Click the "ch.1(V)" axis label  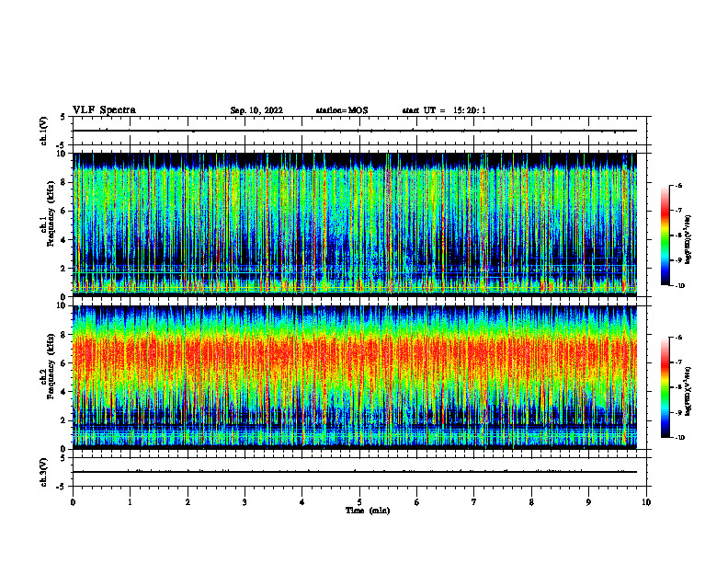click(x=44, y=131)
